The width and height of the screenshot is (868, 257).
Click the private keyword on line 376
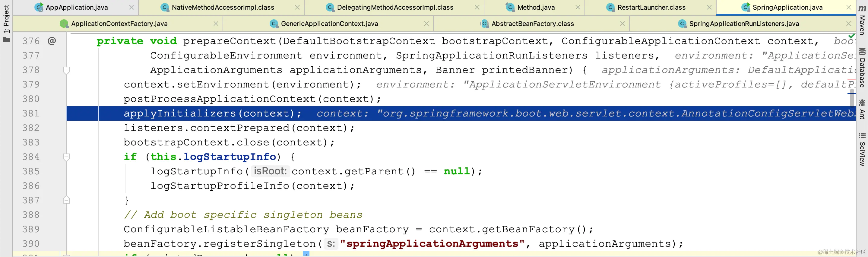point(120,41)
